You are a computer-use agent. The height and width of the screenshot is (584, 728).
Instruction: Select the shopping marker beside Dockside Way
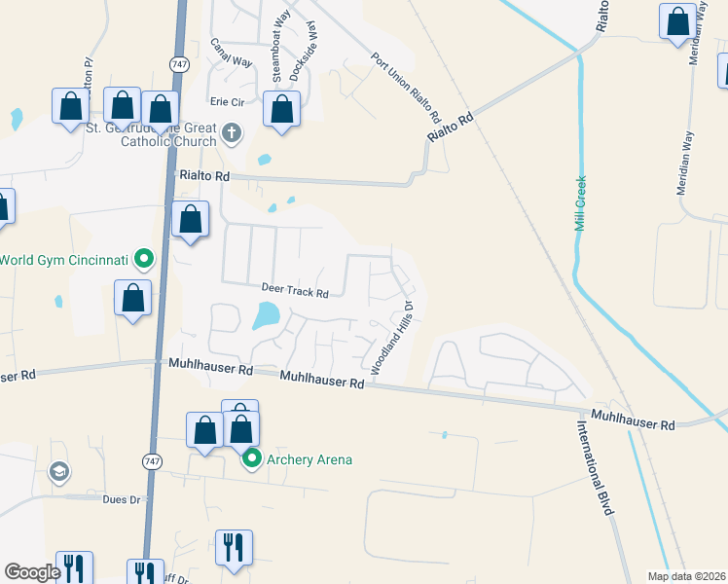click(281, 113)
